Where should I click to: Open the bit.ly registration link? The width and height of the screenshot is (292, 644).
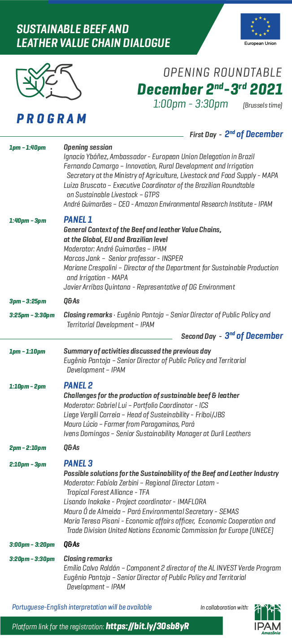click(147, 626)
